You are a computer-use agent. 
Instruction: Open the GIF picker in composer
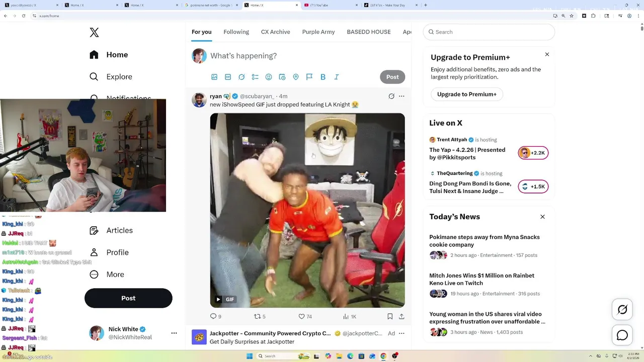228,77
